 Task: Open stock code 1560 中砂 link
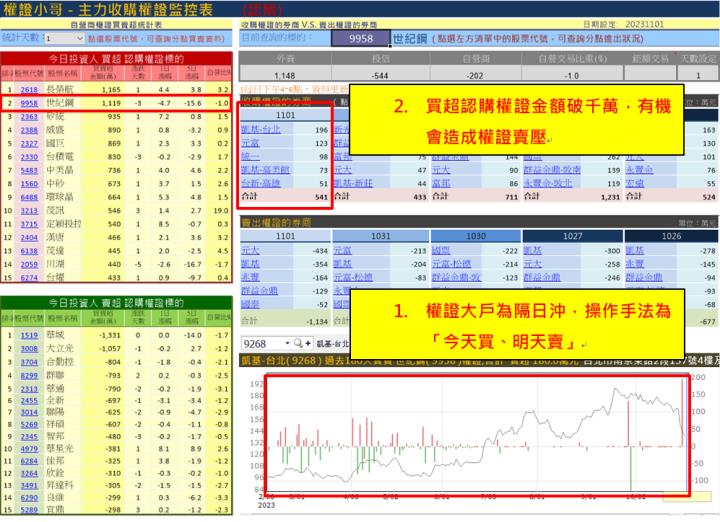click(x=29, y=184)
